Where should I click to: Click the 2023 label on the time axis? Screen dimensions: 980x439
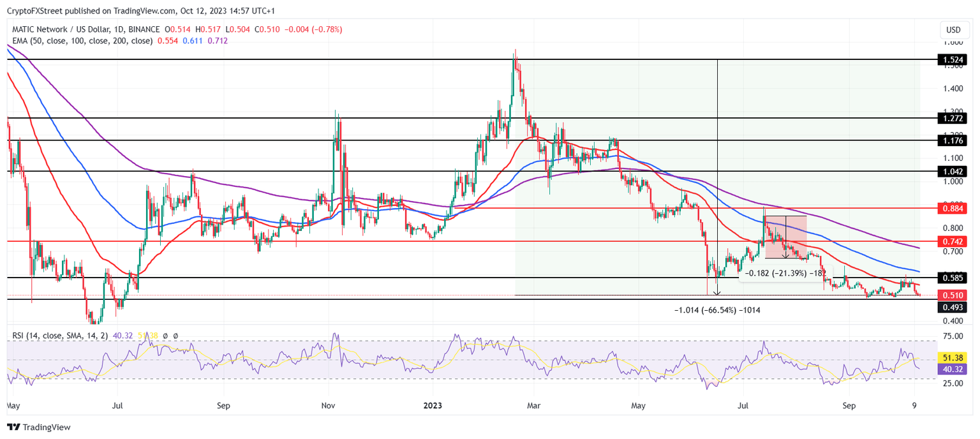(x=433, y=405)
